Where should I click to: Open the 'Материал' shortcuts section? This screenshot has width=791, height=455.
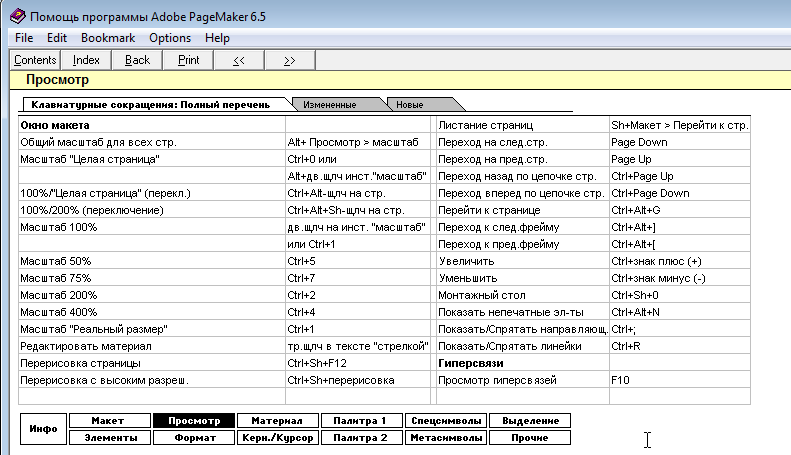(x=277, y=421)
